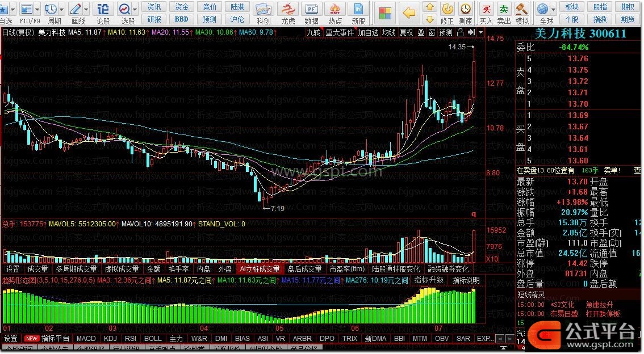Toggle 九转 indicator on chart
The height and width of the screenshot is (354, 644).
tap(313, 32)
